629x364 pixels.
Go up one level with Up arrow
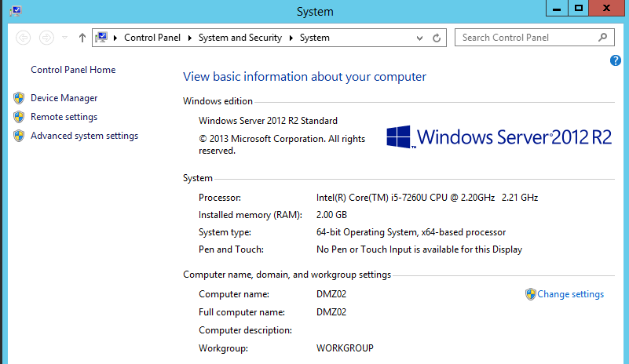82,38
